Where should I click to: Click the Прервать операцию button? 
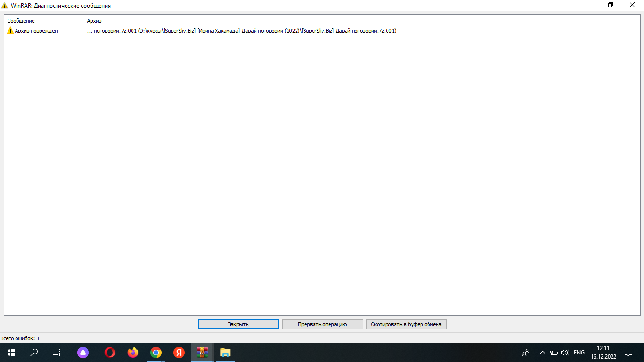point(322,324)
